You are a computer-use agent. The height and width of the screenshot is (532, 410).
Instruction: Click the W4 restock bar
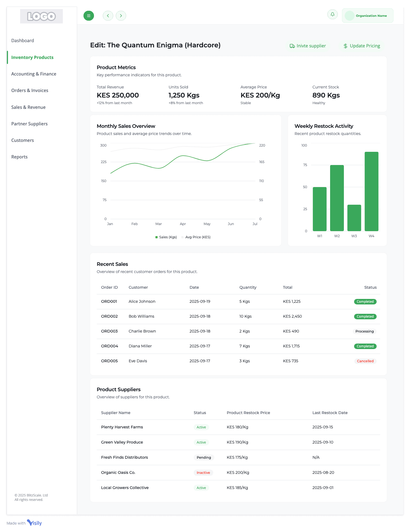tap(371, 191)
